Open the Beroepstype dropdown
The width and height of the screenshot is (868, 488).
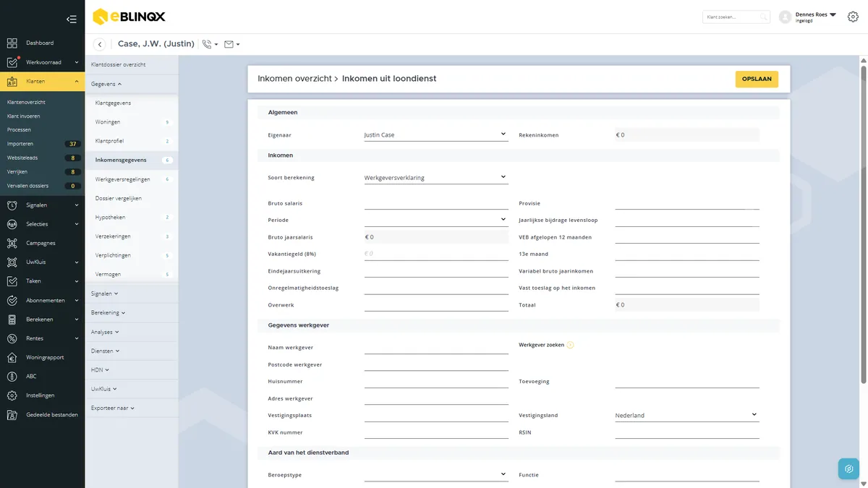pos(436,475)
